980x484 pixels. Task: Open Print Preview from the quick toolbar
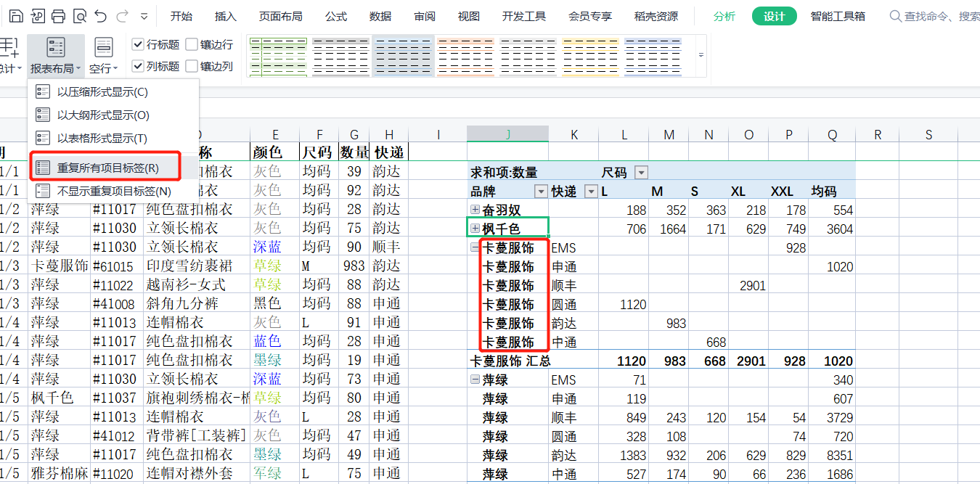79,16
